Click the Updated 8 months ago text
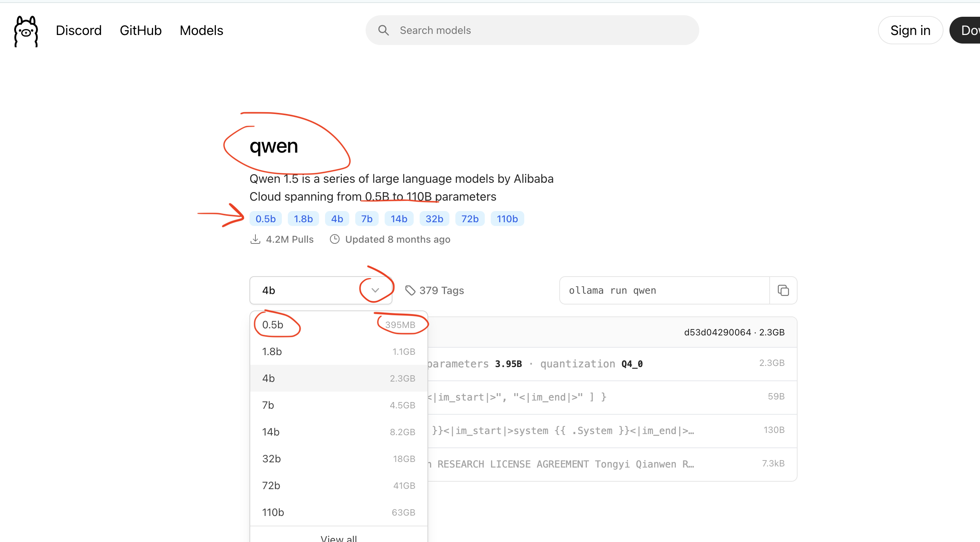 (398, 239)
